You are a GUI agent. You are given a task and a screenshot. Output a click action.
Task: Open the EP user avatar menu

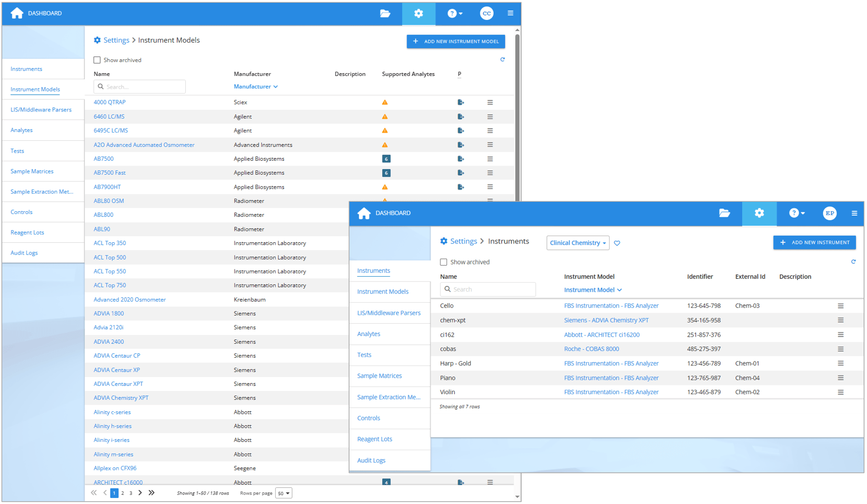(829, 213)
